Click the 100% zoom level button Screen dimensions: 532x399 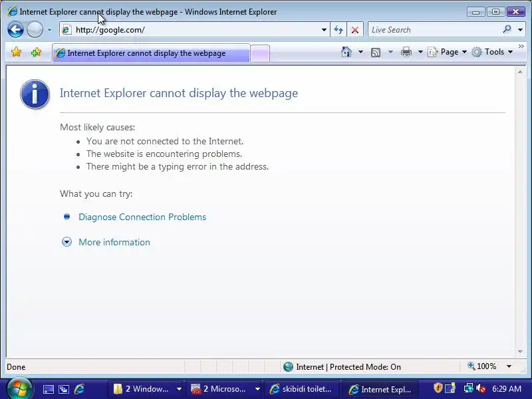481,366
